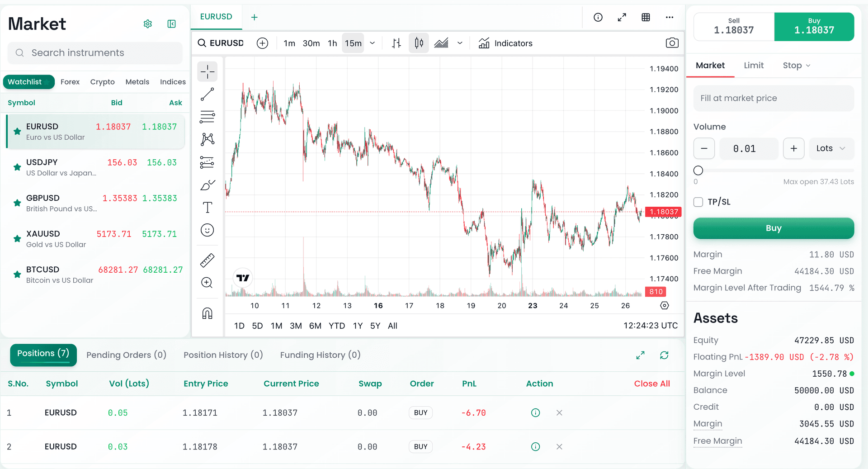868x469 pixels.
Task: Take a chart screenshot with the camera icon
Action: pyautogui.click(x=672, y=43)
